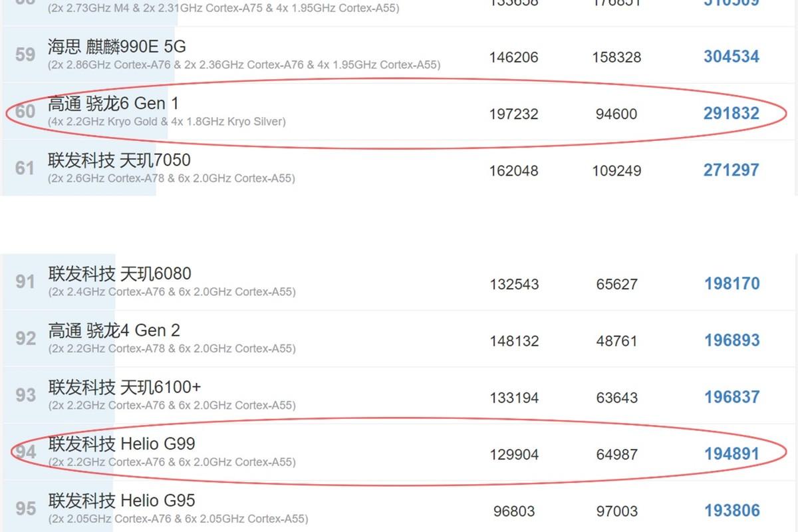
Task: Click the total score 194891
Action: [731, 454]
